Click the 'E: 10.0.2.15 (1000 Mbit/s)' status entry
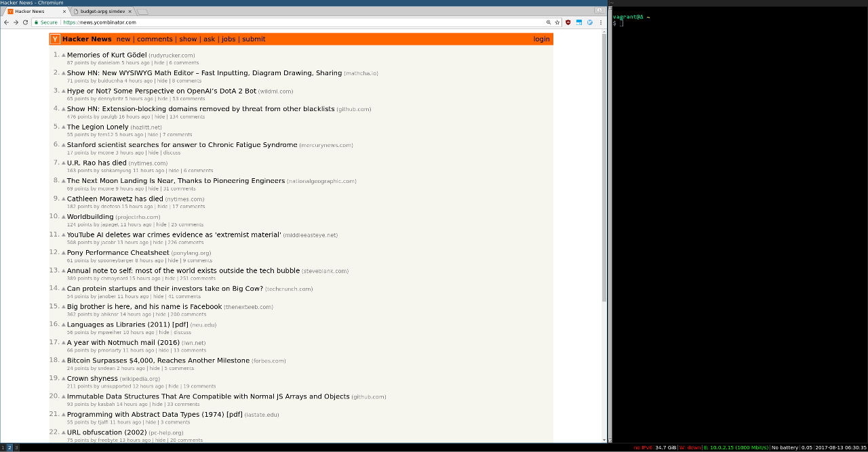The image size is (868, 452). point(736,448)
